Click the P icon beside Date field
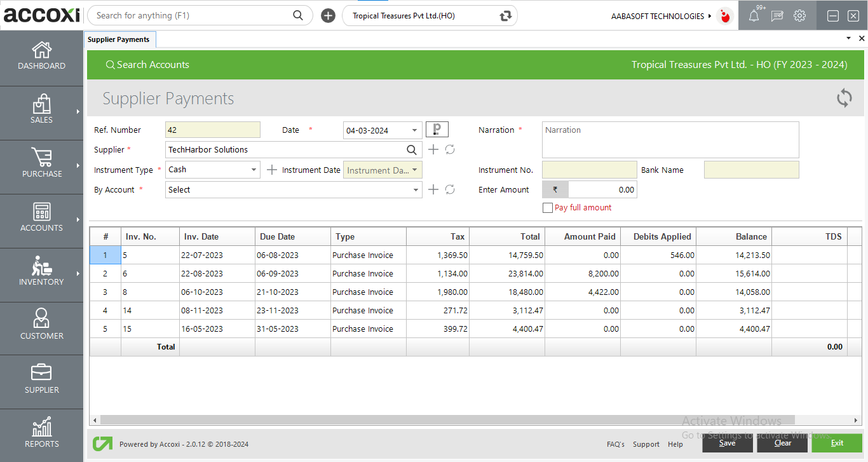This screenshot has height=462, width=868. coord(437,129)
